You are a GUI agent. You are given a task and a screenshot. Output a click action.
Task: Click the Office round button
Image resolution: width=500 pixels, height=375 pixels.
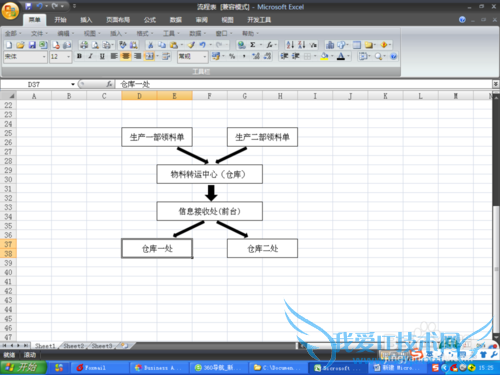pos(10,11)
